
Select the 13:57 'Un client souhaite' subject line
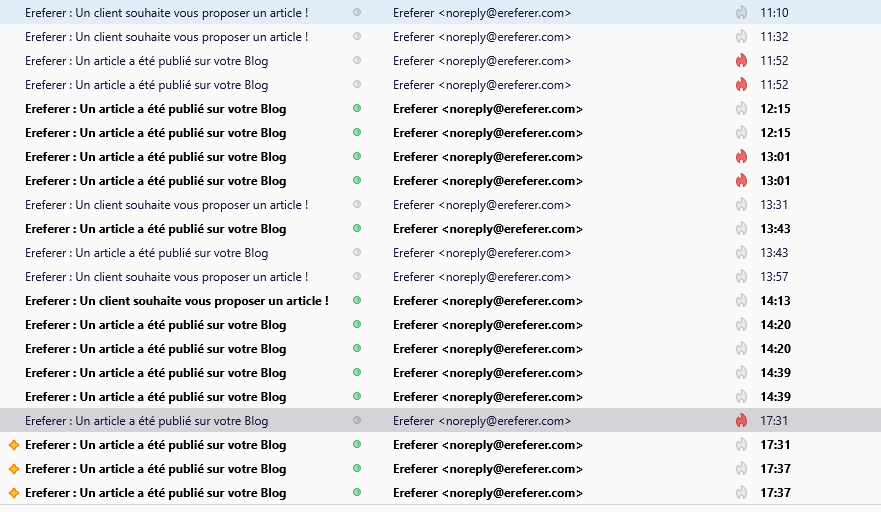coord(167,277)
